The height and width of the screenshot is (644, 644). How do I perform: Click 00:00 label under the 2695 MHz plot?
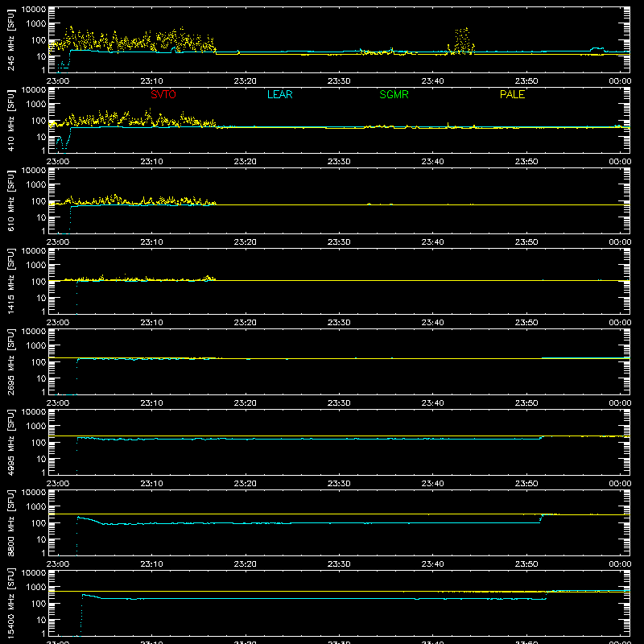620,403
